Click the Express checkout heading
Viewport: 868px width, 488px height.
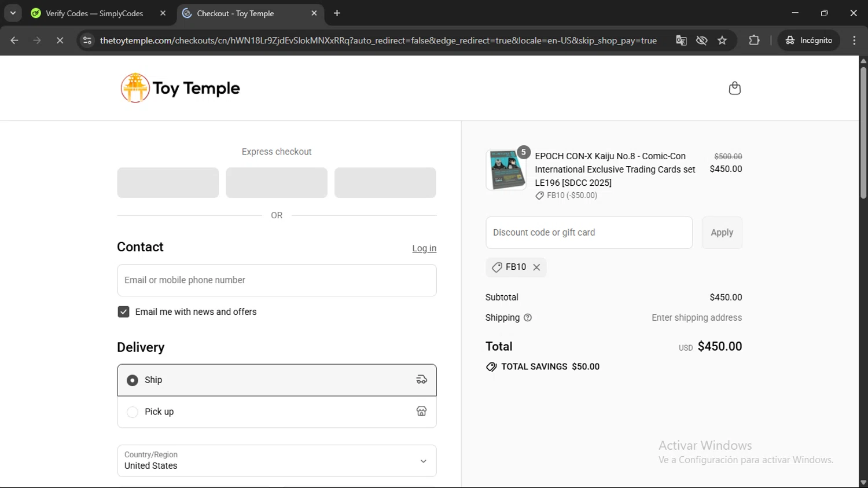coord(277,152)
